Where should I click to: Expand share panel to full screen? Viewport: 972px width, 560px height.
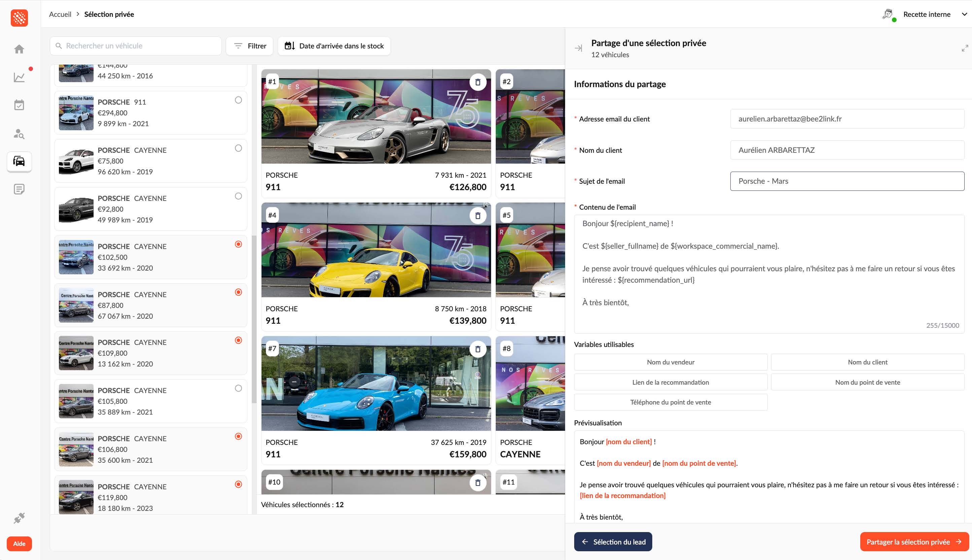[965, 48]
